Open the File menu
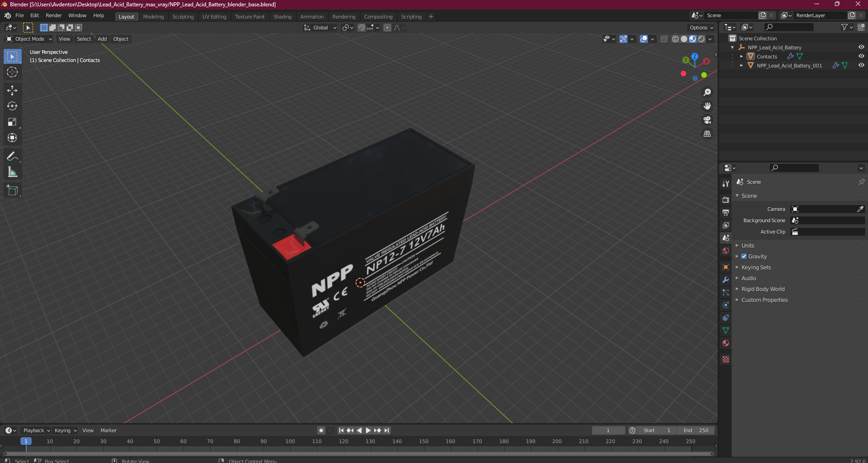 [x=19, y=15]
